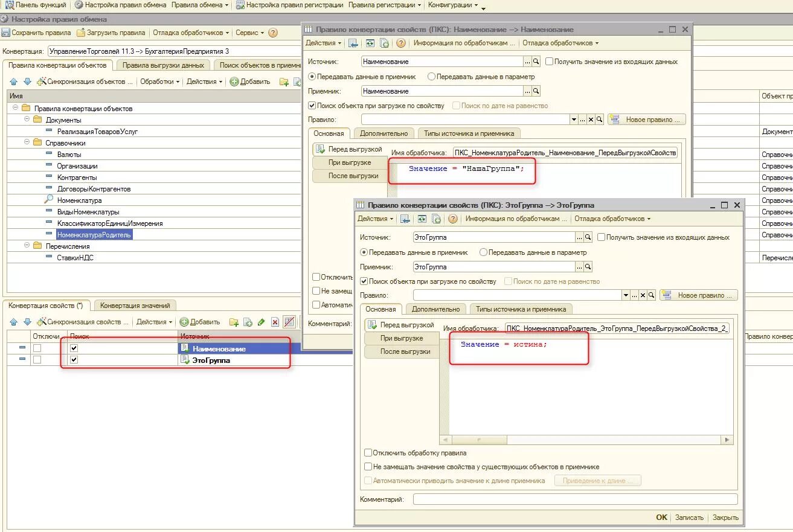Click reread icon in ЭтоГруппа rule window
The image size is (793, 532).
pos(422,219)
